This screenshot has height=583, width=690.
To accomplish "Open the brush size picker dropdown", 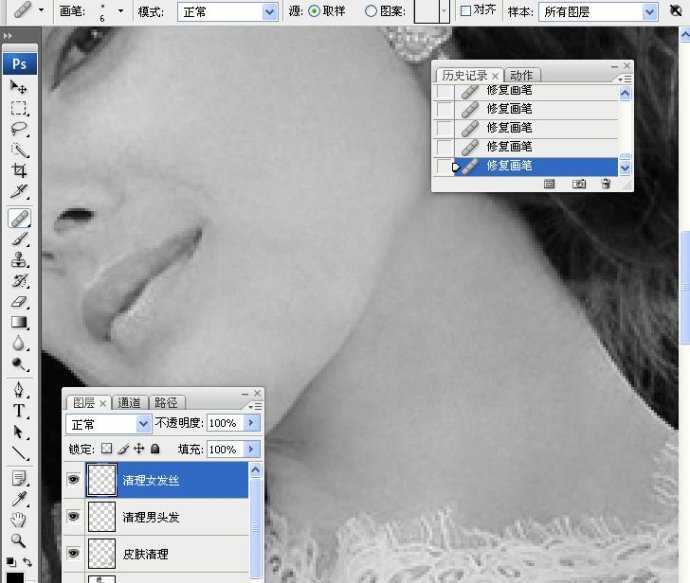I will (121, 11).
